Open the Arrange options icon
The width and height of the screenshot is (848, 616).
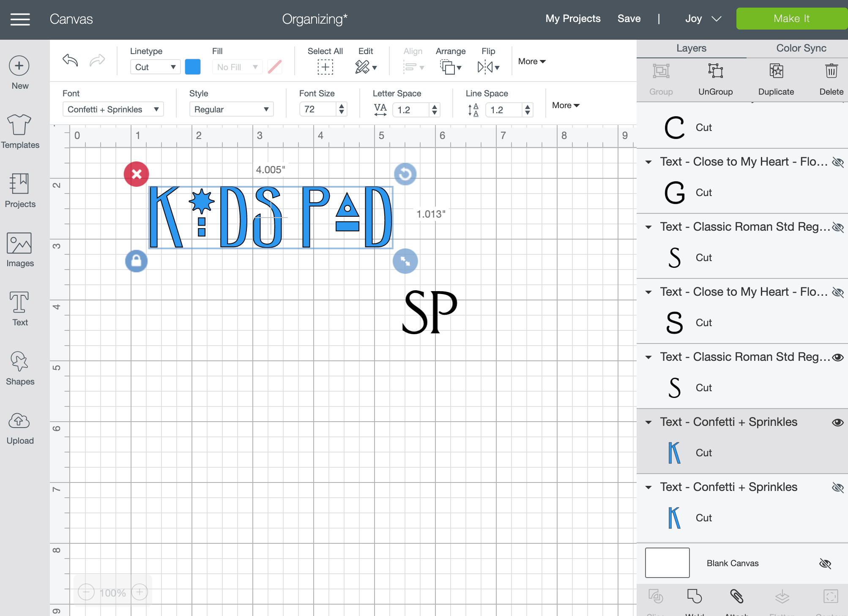click(450, 67)
